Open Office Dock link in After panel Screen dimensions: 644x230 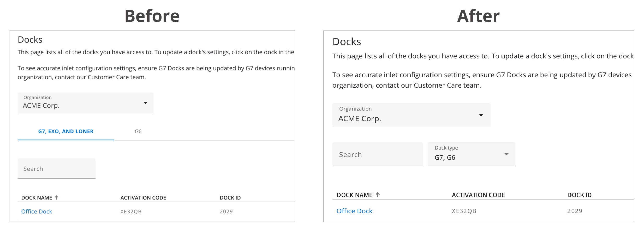pos(354,211)
